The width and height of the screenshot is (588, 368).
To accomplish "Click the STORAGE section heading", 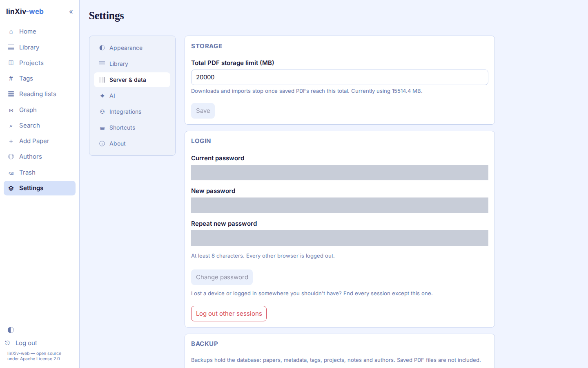I will coord(207,46).
